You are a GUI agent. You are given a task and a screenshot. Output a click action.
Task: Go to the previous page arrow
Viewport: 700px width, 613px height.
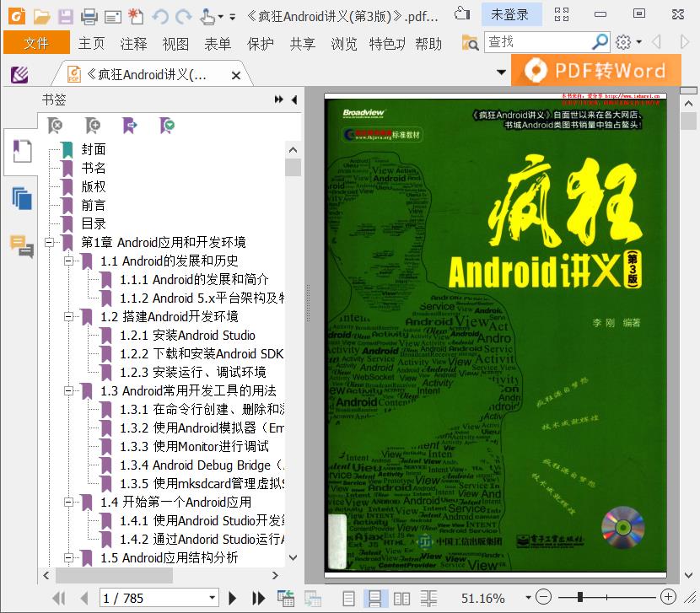tap(84, 599)
